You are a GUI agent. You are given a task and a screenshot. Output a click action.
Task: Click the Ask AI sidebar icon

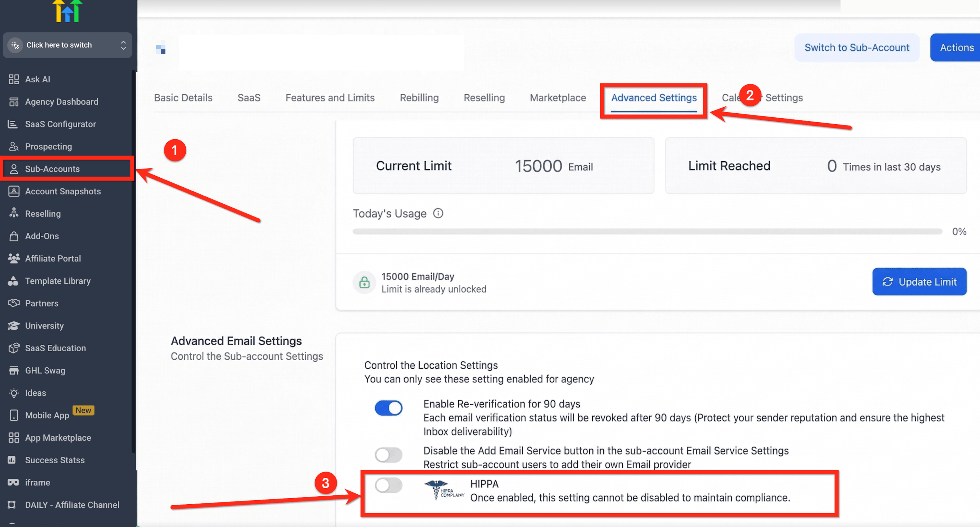point(14,79)
